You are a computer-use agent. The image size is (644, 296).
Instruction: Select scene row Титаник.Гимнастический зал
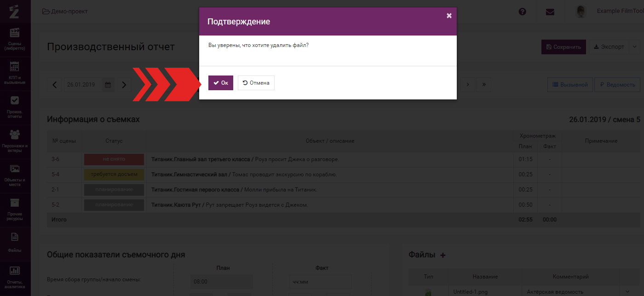343,174
